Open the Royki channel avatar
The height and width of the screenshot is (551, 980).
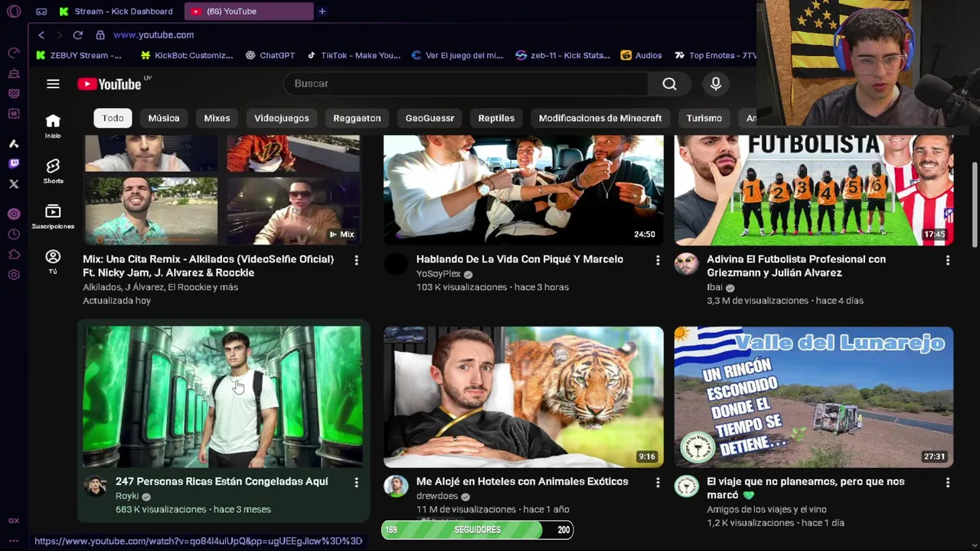pos(96,487)
